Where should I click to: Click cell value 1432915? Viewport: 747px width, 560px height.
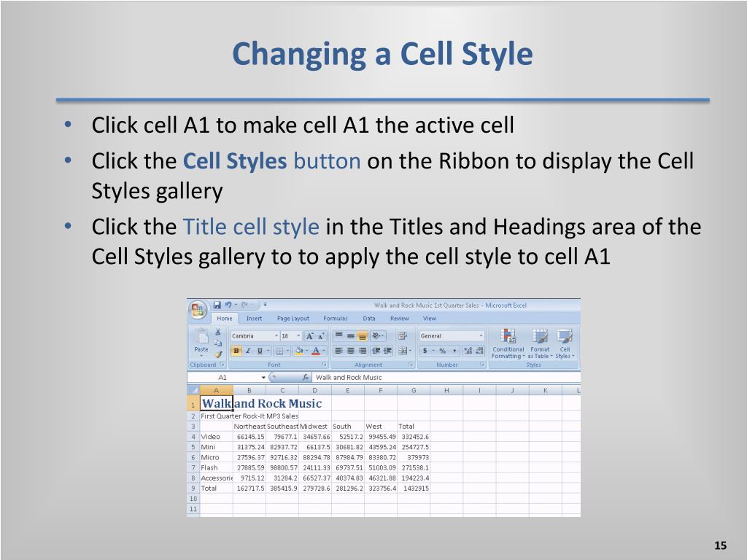coord(414,489)
